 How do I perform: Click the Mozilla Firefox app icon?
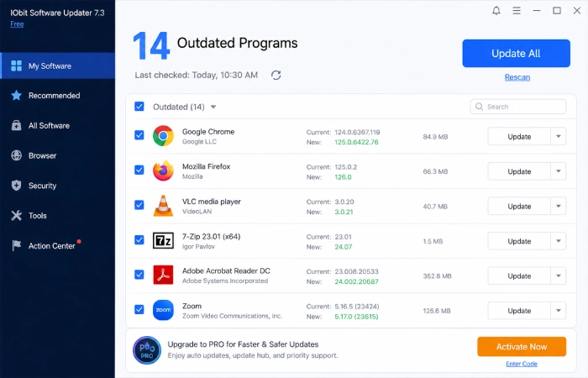tap(163, 171)
